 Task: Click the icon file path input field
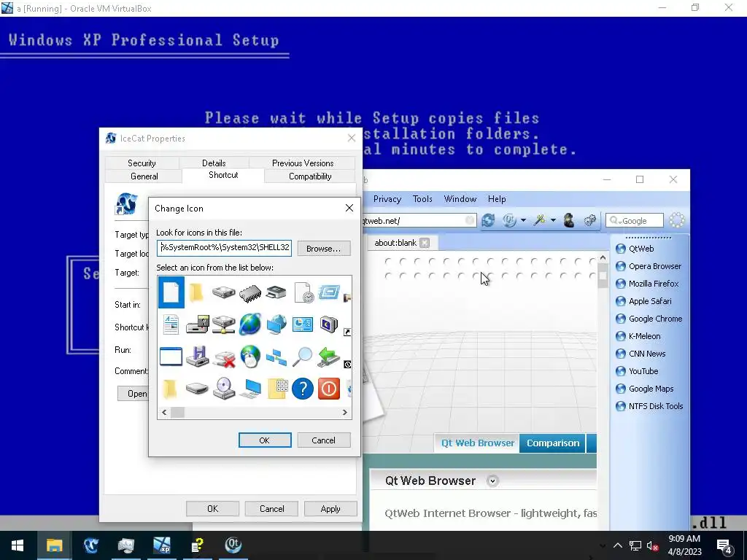[224, 248]
